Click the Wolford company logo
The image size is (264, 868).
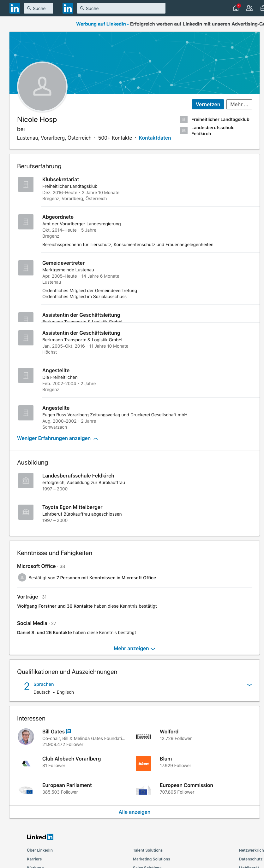coord(143,737)
